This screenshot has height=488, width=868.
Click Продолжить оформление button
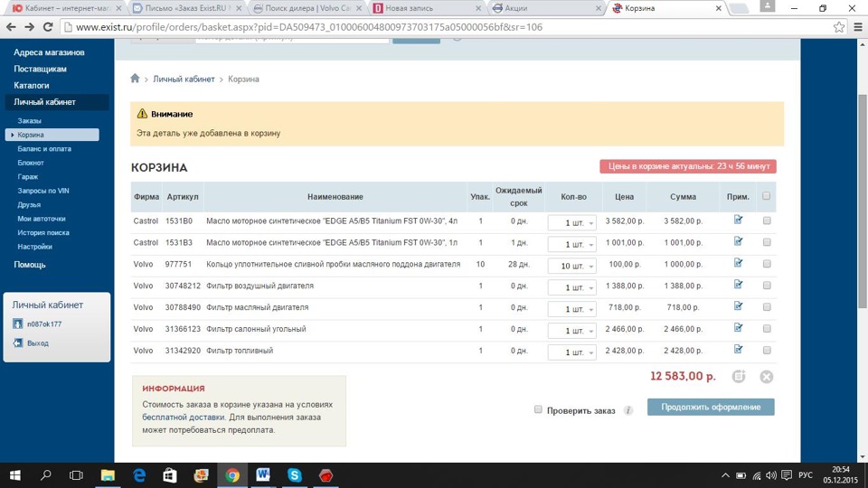click(711, 407)
